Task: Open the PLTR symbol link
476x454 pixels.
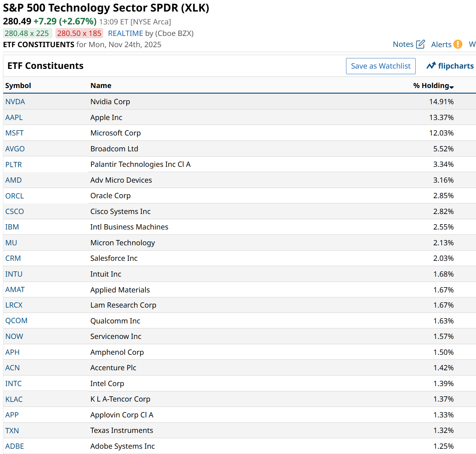Action: pos(14,165)
